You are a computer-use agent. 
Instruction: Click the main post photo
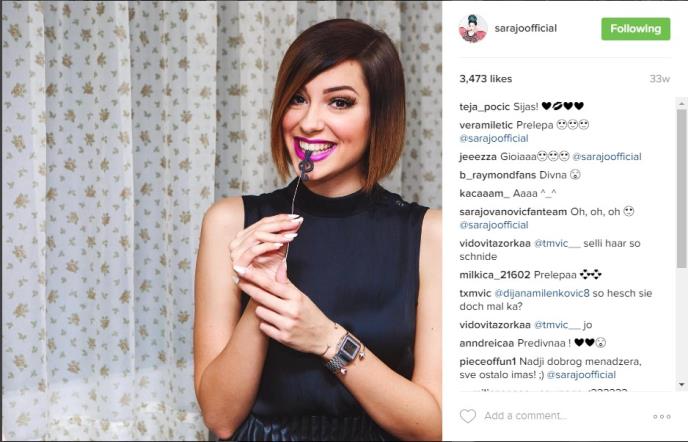[x=222, y=221]
